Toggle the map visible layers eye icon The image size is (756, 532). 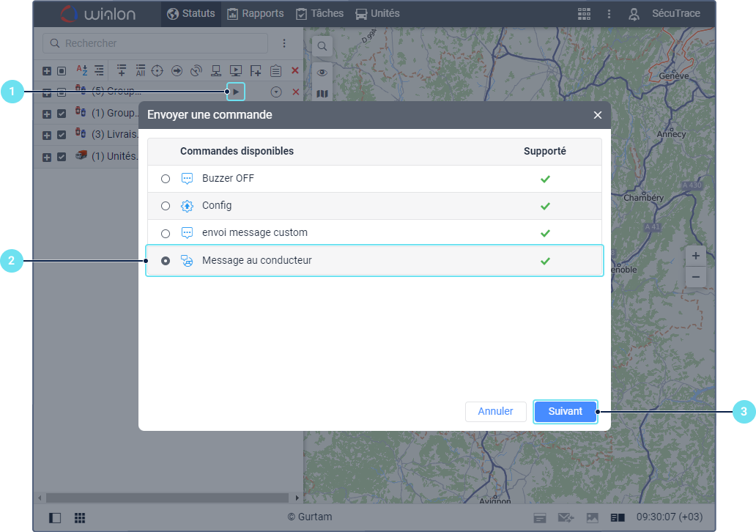(322, 73)
